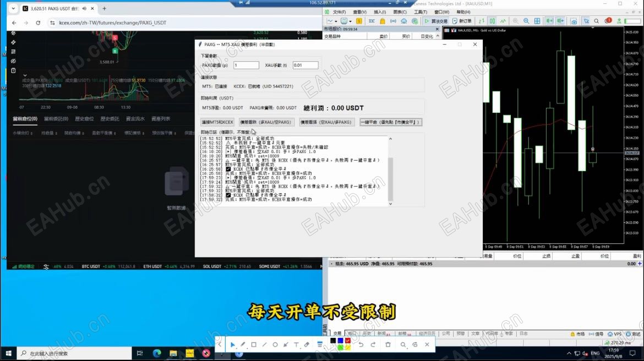
Task: Open the IDE MetaEditor icon in MT5
Action: 372,21
